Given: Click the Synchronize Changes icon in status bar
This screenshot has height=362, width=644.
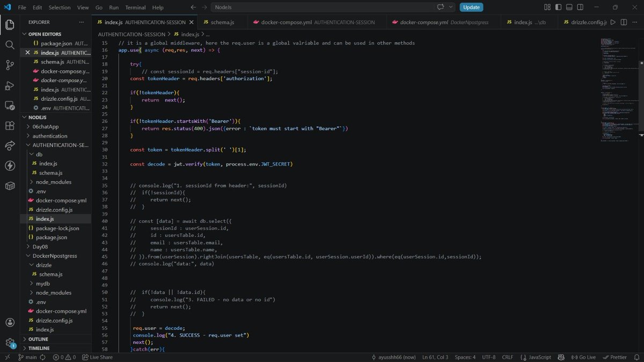Looking at the screenshot, I should coord(42,357).
